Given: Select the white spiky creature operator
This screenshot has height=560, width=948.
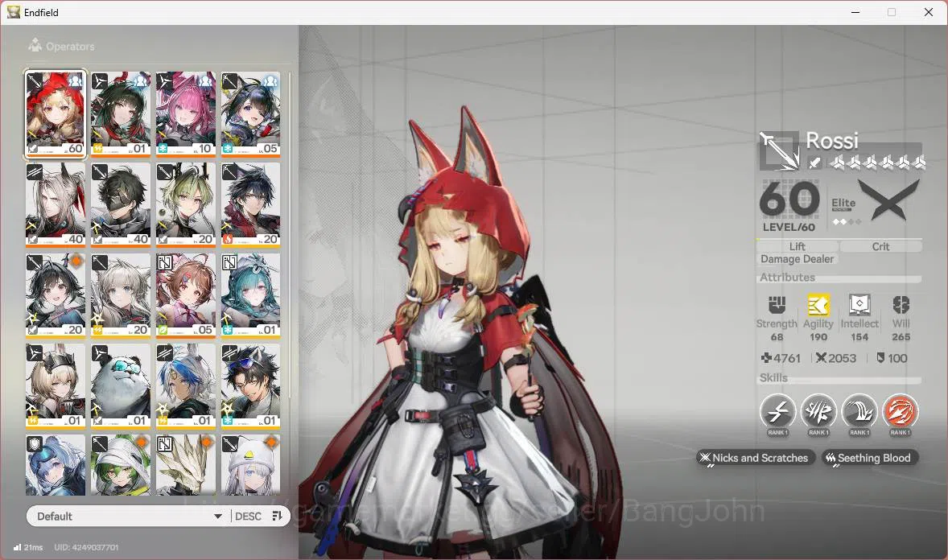Looking at the screenshot, I should pyautogui.click(x=186, y=465).
